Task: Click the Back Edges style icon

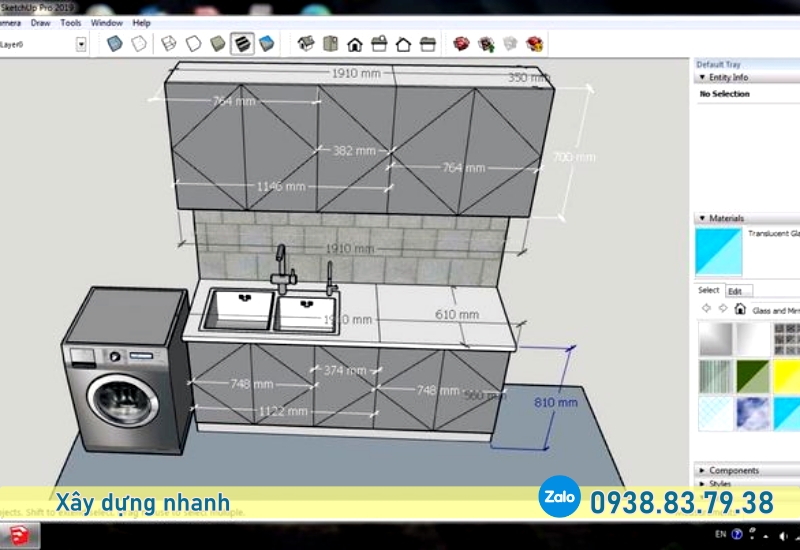Action: [140, 44]
